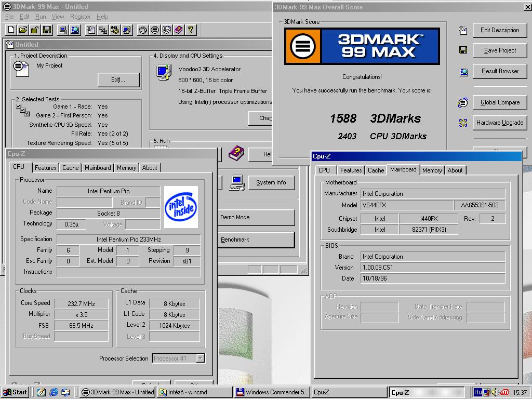Click the ATI tray icon
532x399 pixels.
(x=504, y=392)
